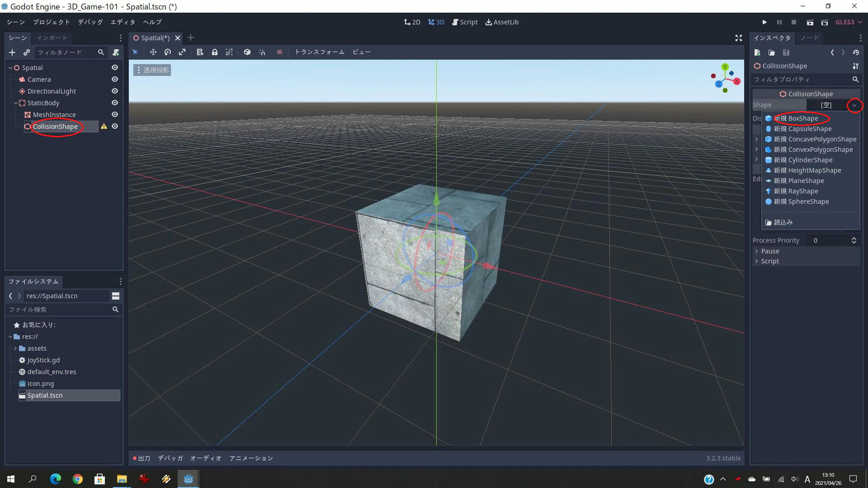Open the 出力 bottom panel
This screenshot has width=868, height=488.
(142, 458)
